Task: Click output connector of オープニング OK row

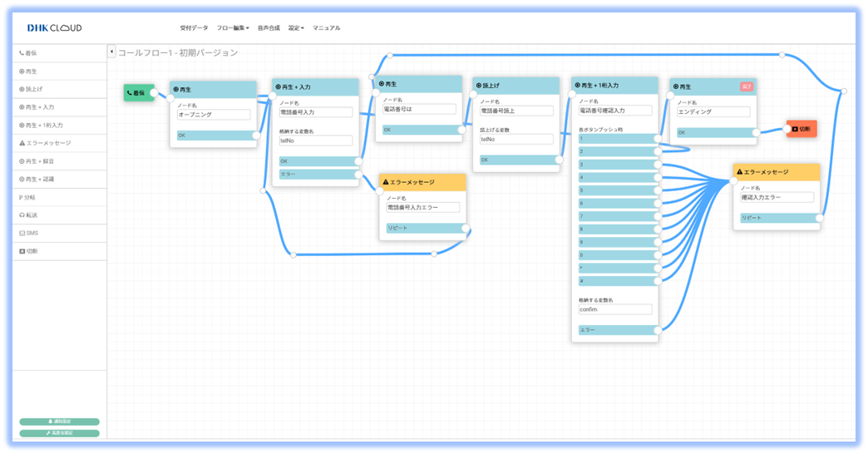Action: pyautogui.click(x=256, y=136)
